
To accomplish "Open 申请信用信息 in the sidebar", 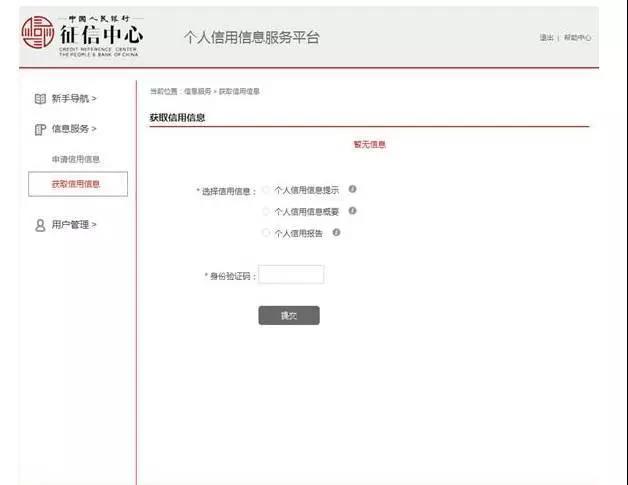I will coord(76,159).
